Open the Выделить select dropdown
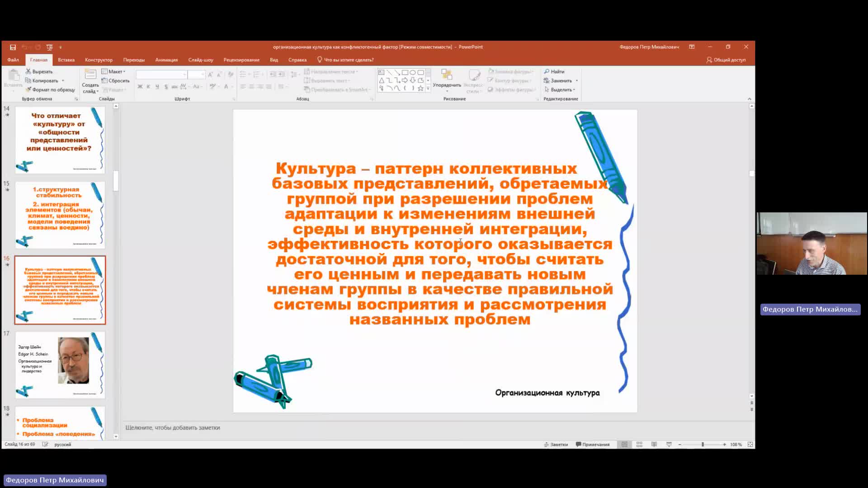Screen dimensions: 868x488 560,89
